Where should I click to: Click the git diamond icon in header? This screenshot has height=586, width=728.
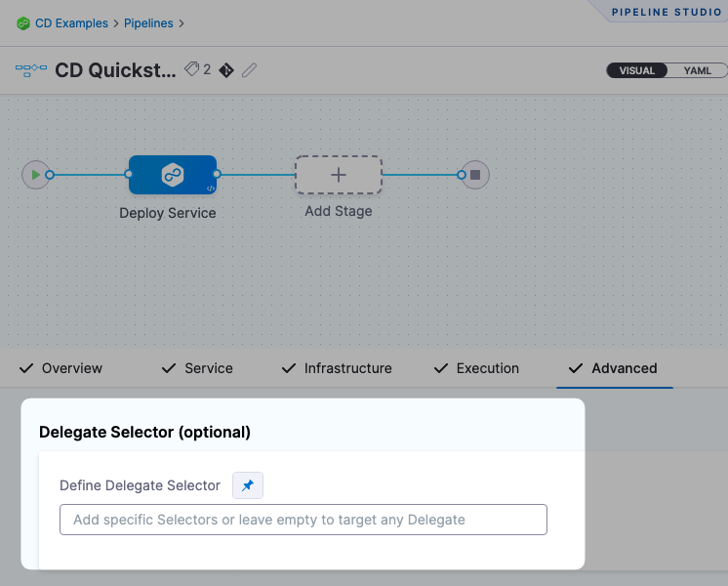(x=226, y=70)
